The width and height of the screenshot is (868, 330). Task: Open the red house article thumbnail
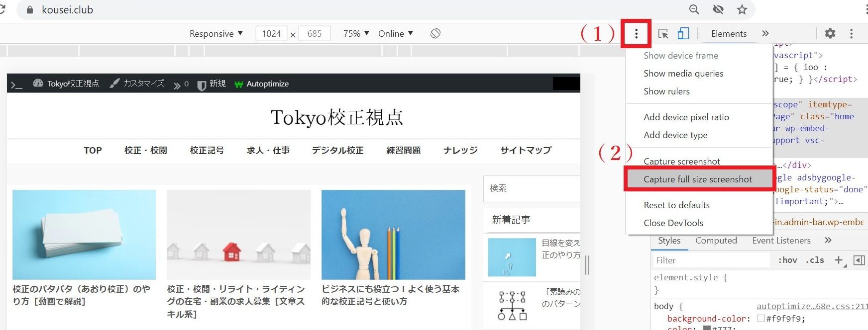tap(238, 235)
